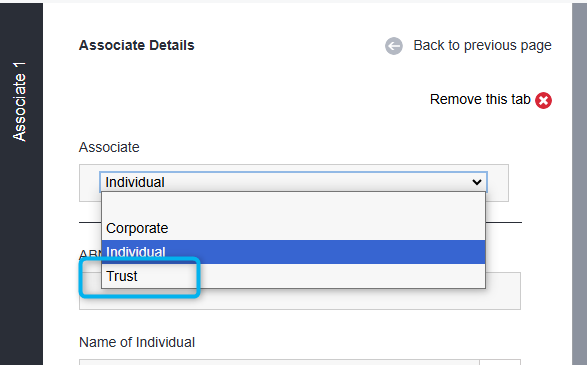Select the blank option in dropdown list
The width and height of the screenshot is (587, 365).
click(x=294, y=204)
